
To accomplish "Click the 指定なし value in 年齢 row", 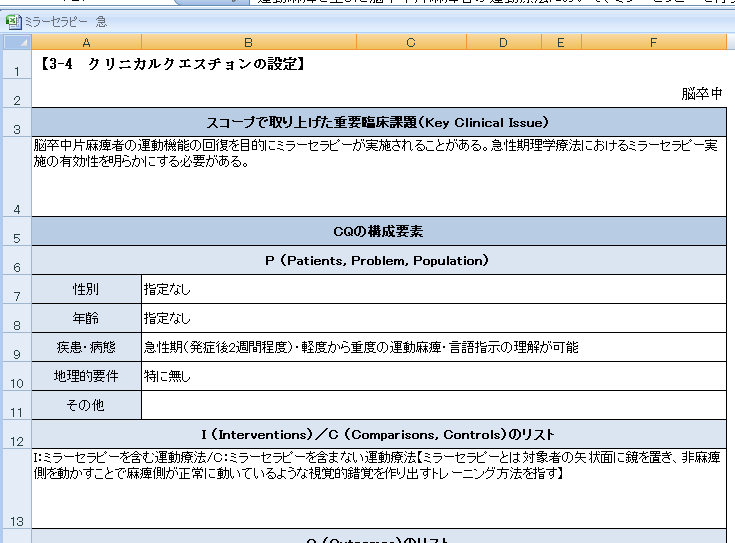I will pos(434,318).
